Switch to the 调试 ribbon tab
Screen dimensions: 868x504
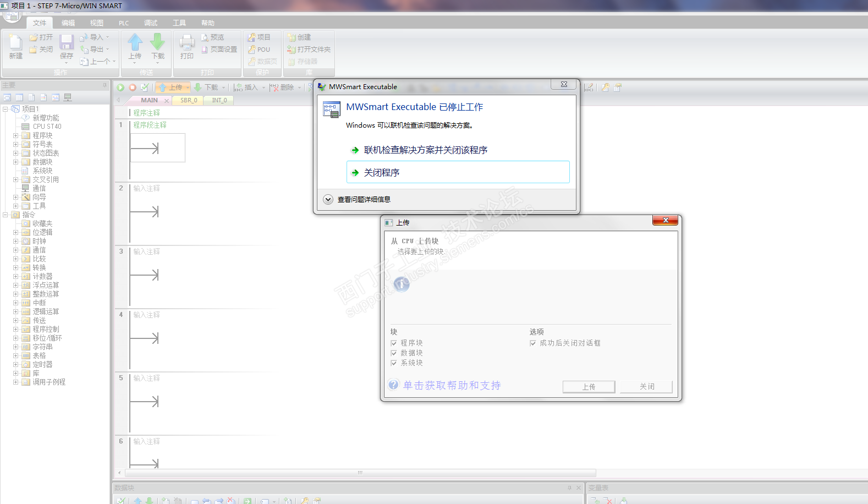[x=151, y=23]
